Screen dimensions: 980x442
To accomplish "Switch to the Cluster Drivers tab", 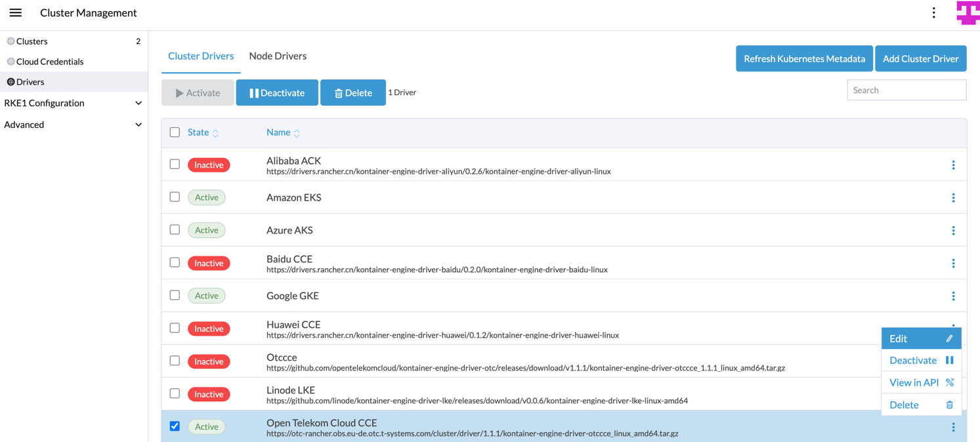I will pos(201,56).
